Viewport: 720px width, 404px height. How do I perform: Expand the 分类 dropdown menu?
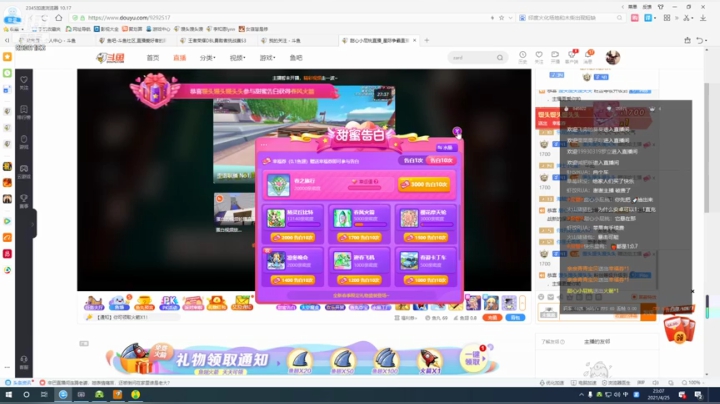[208, 58]
